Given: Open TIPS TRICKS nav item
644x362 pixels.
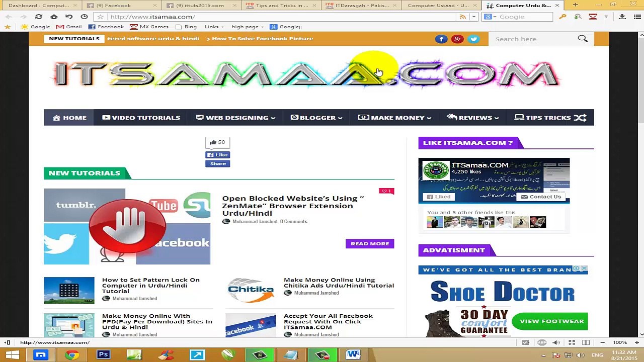Looking at the screenshot, I should 543,118.
